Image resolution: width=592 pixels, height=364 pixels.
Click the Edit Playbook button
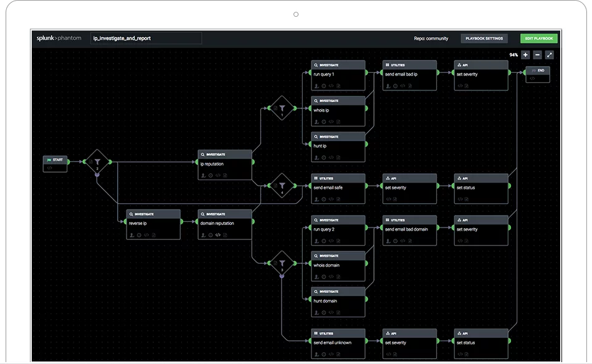coord(538,39)
